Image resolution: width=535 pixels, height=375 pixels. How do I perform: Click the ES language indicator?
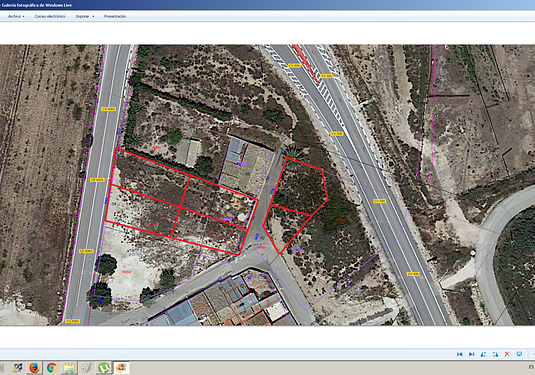click(x=531, y=367)
